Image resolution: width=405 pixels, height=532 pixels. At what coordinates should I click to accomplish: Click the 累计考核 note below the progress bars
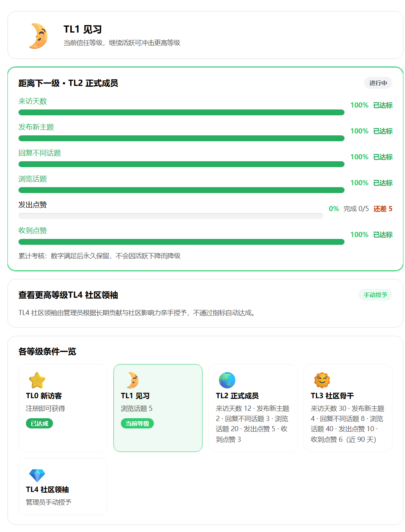(100, 256)
